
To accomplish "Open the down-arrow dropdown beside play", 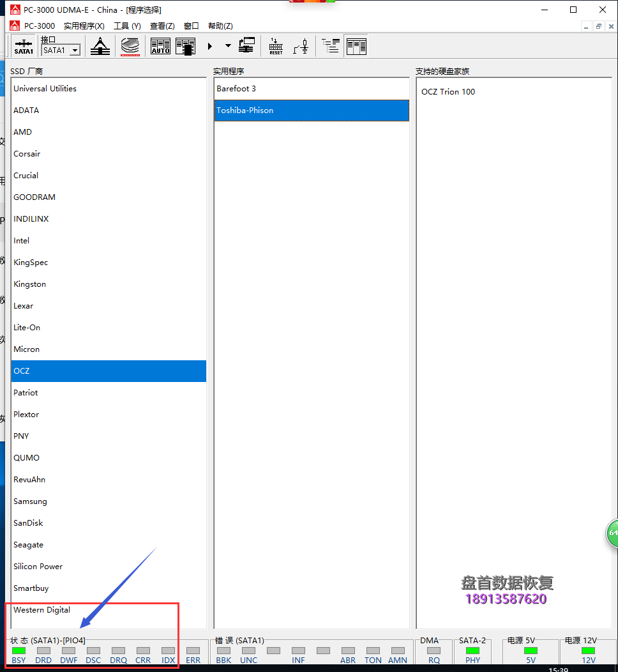I will click(x=228, y=46).
